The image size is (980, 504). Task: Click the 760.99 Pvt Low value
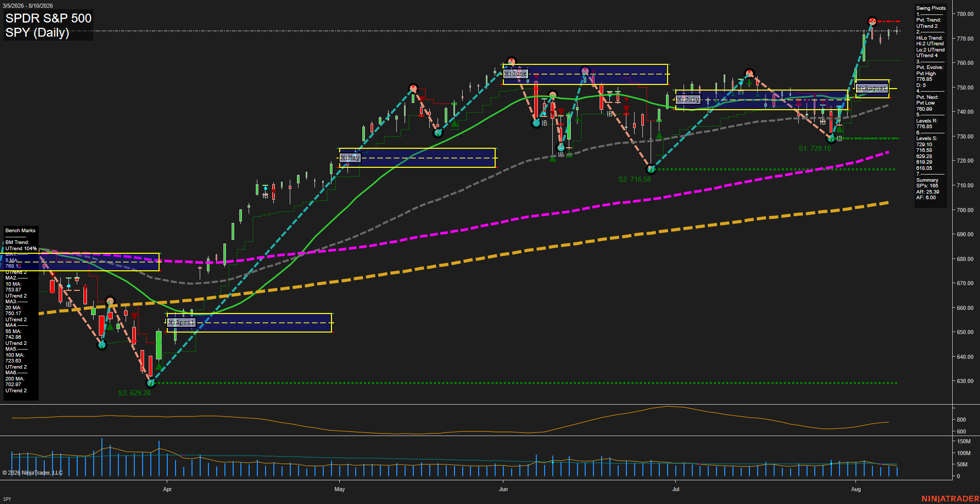click(924, 109)
